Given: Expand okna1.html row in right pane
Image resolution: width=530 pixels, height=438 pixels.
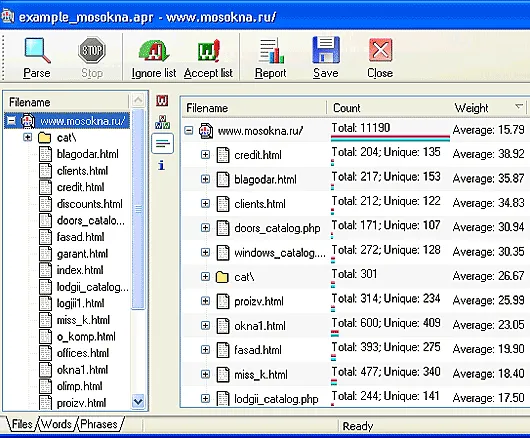Looking at the screenshot, I should point(205,325).
